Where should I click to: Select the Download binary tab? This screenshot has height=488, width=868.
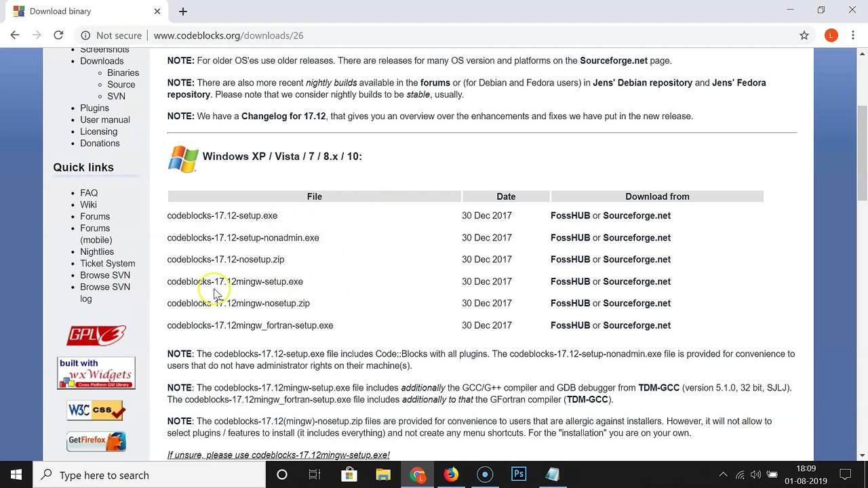coord(87,11)
